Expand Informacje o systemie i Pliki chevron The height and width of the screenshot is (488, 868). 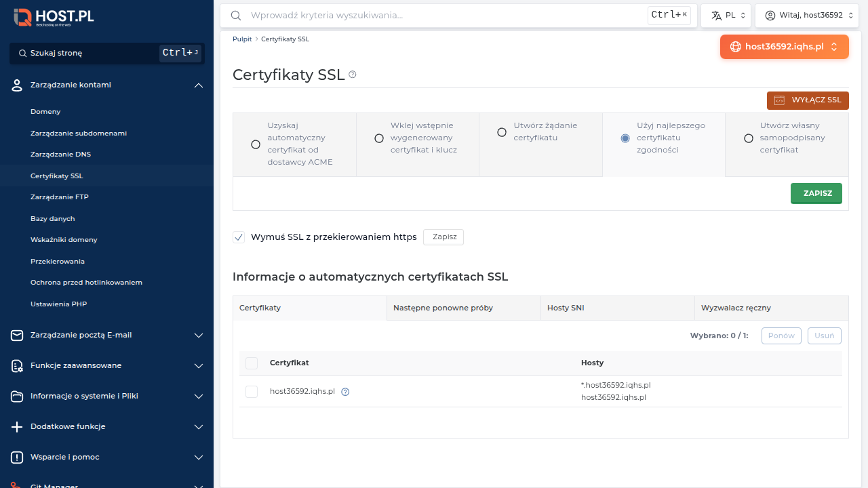click(x=199, y=396)
